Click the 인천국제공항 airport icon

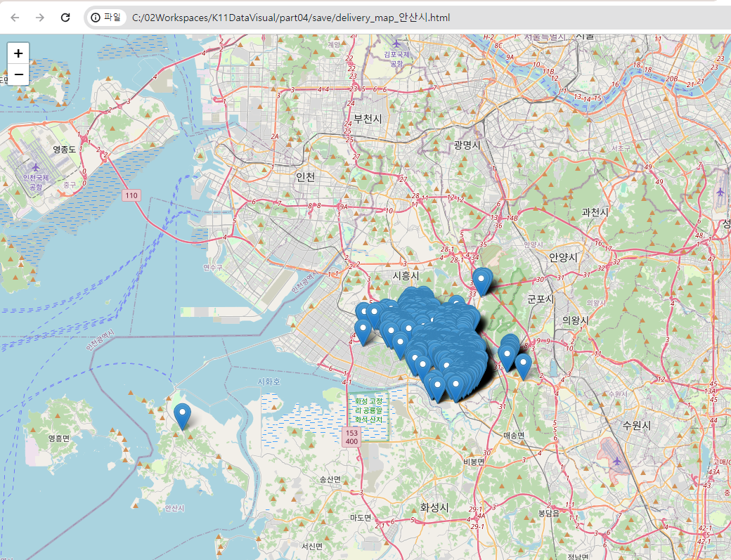36,167
